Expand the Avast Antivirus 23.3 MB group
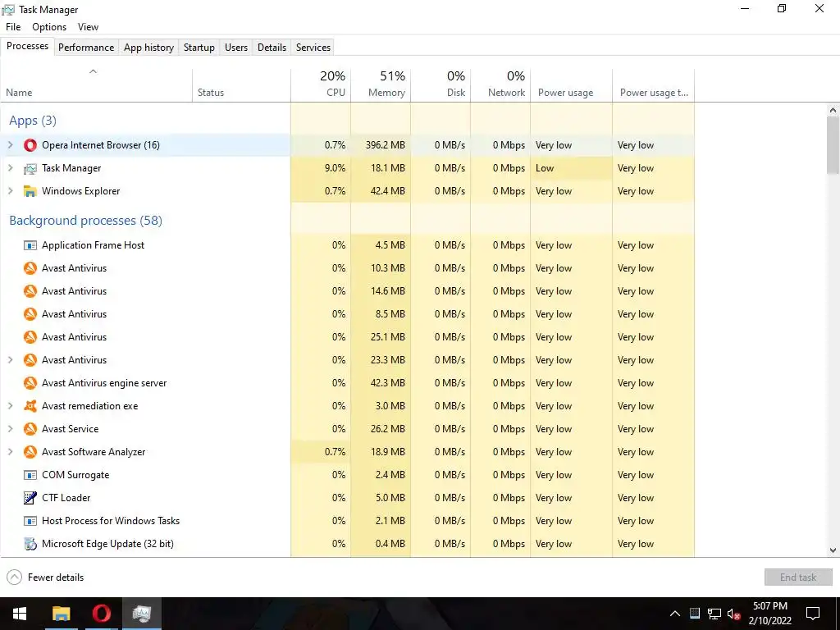840x630 pixels. coord(10,360)
